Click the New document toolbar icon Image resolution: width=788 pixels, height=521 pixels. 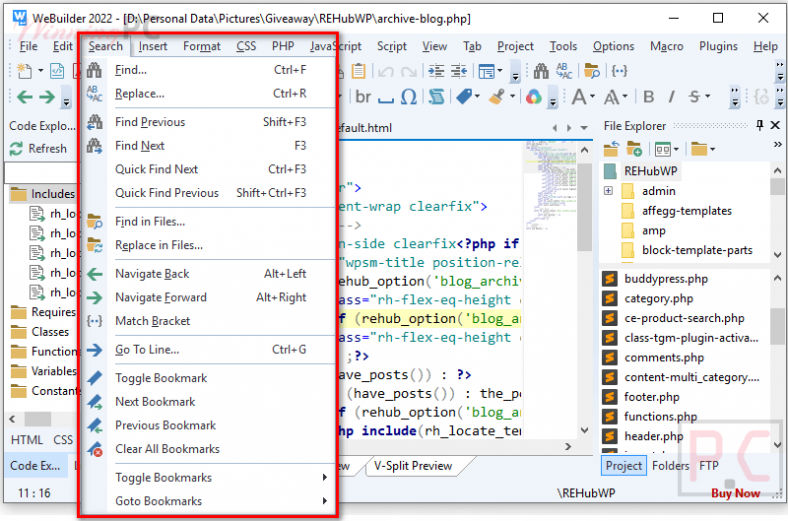coord(24,71)
